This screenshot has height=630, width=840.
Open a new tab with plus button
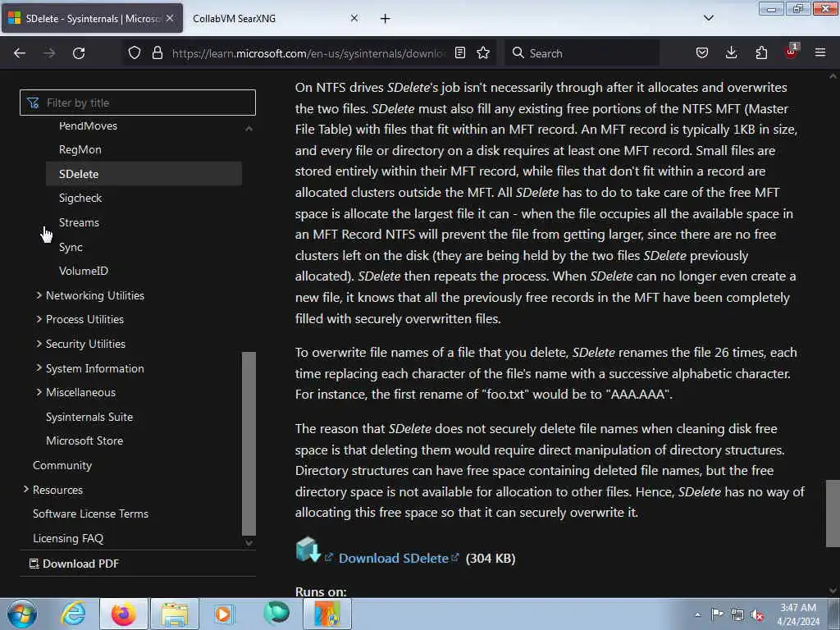pos(386,19)
